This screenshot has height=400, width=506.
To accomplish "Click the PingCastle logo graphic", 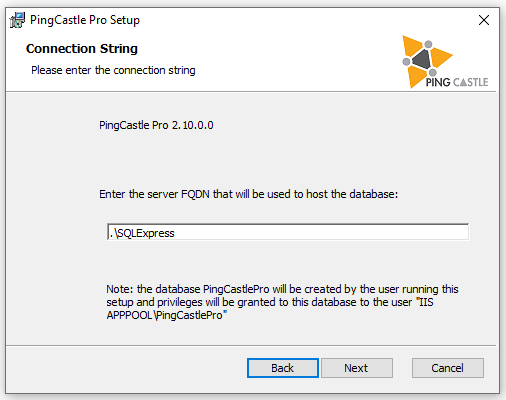I will [445, 62].
